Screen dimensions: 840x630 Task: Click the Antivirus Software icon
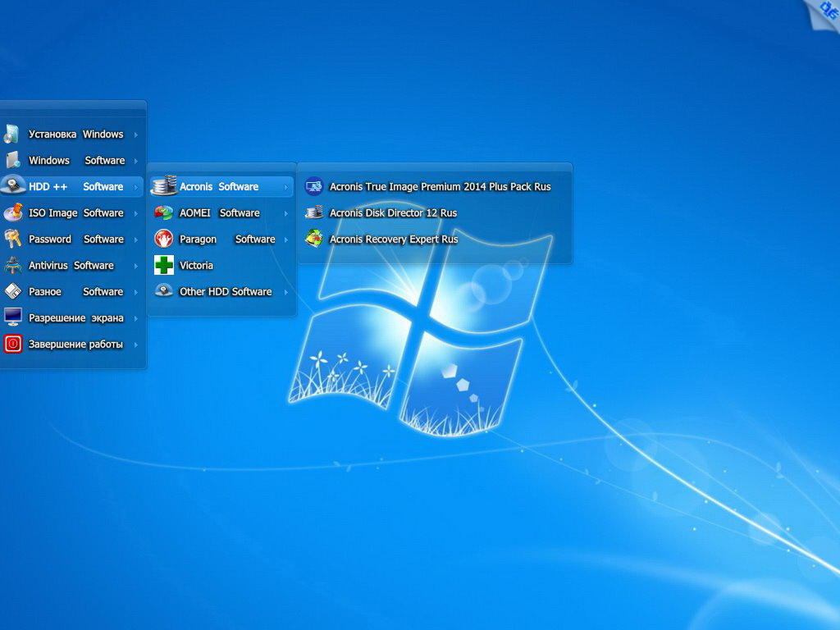12,265
